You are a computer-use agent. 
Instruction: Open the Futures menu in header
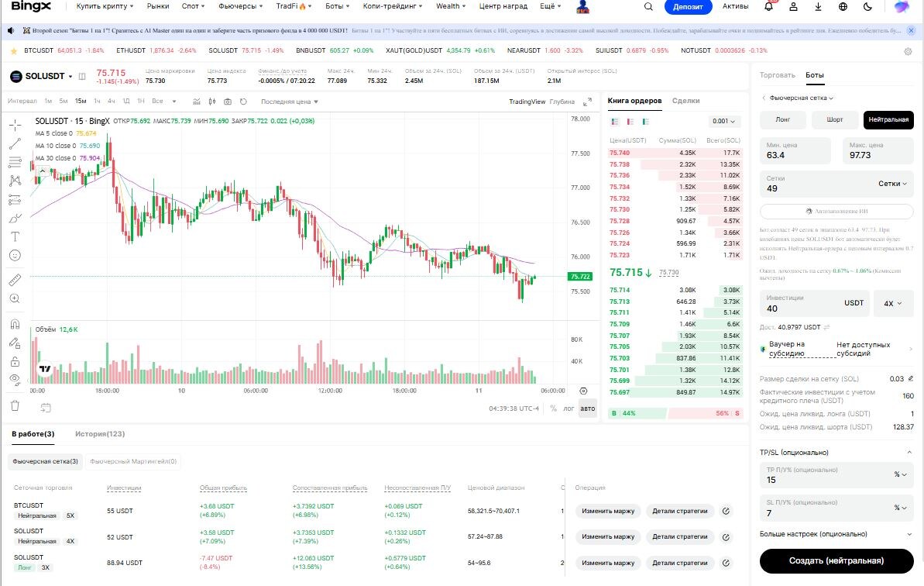tap(240, 6)
